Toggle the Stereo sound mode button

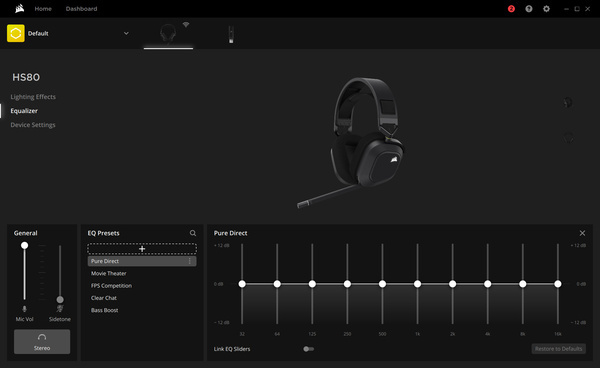click(42, 342)
